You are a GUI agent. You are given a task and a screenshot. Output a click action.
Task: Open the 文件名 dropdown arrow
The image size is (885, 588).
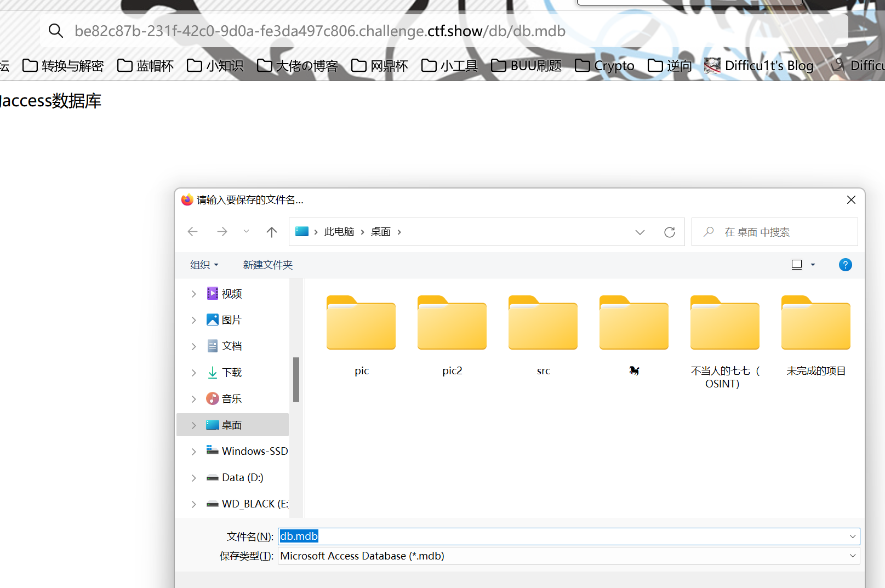click(x=853, y=536)
